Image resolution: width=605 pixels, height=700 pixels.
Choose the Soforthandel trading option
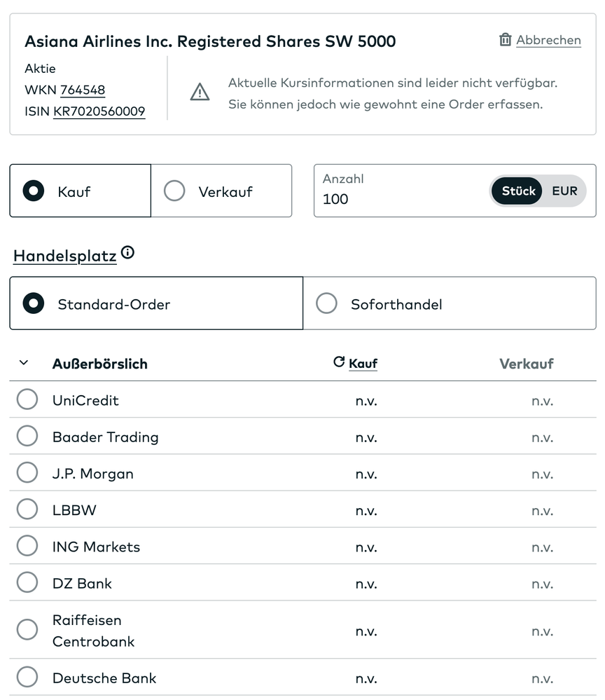(326, 303)
